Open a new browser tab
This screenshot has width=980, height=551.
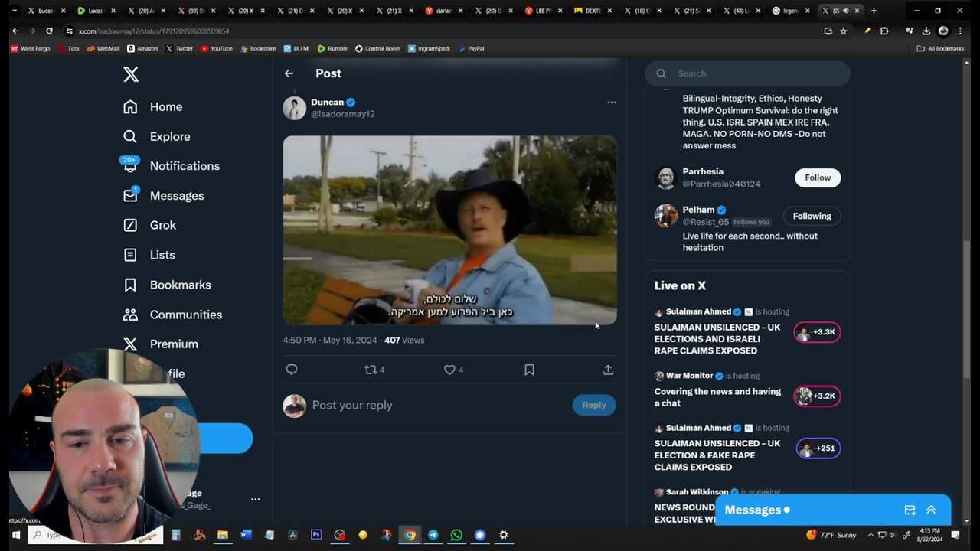coord(874,11)
